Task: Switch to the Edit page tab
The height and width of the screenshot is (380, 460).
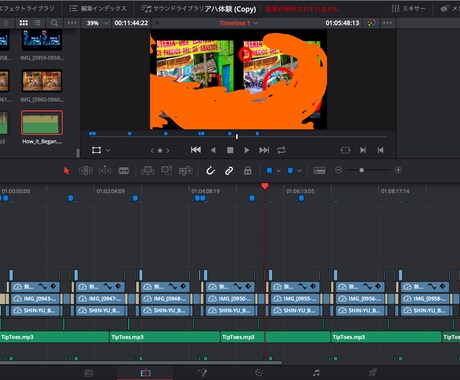Action: 145,373
